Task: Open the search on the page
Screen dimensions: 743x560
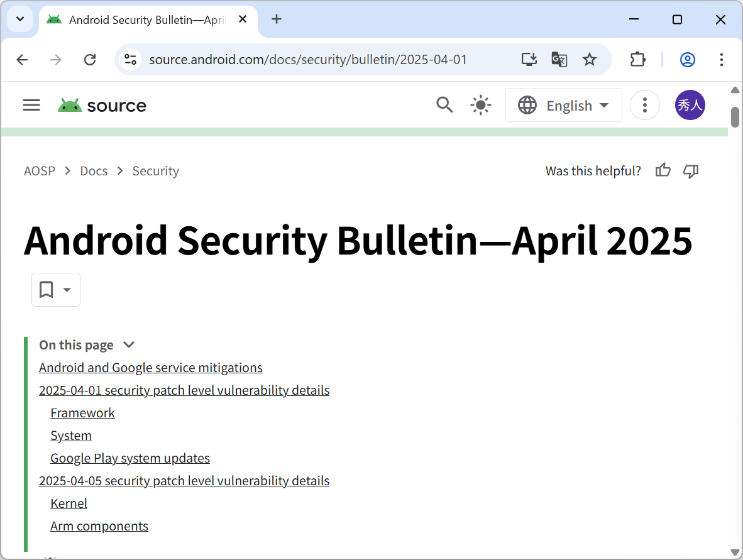Action: tap(444, 105)
